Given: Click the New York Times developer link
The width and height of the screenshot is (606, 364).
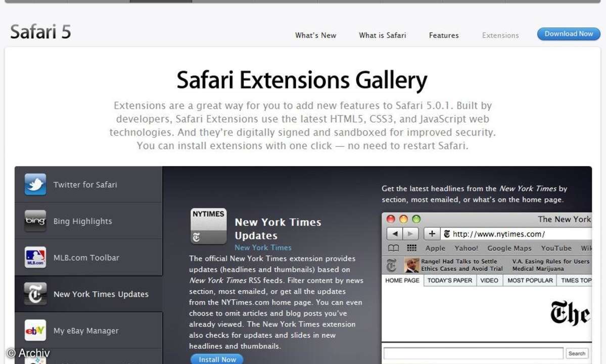Looking at the screenshot, I should coord(263,247).
